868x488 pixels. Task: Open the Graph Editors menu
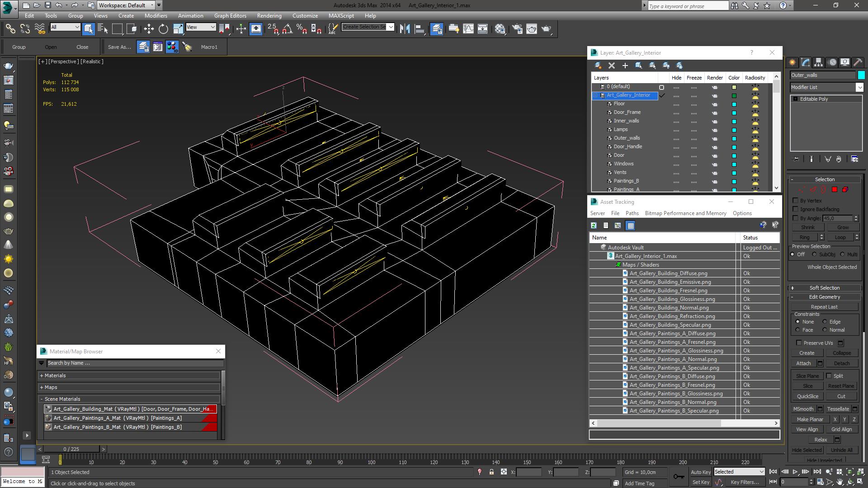[x=230, y=15]
